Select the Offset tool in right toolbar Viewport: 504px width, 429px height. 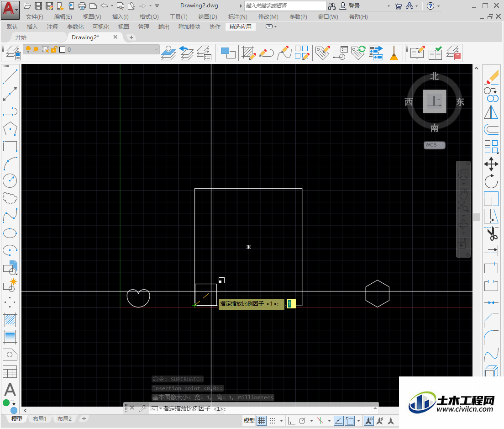491,129
